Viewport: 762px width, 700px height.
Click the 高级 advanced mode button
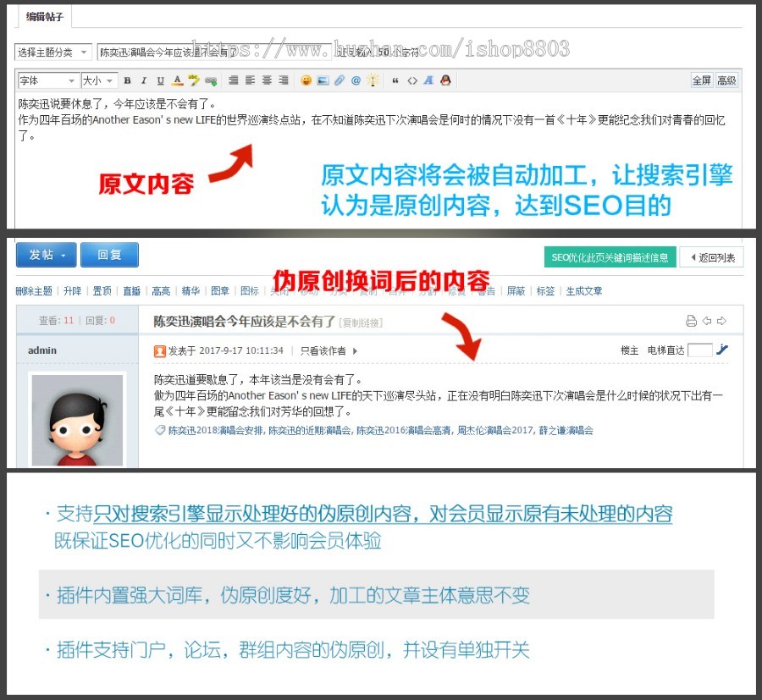[726, 80]
